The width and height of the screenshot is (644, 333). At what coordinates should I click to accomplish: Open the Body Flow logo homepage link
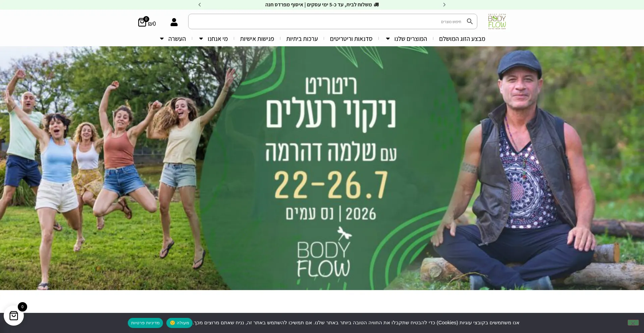[x=497, y=21]
